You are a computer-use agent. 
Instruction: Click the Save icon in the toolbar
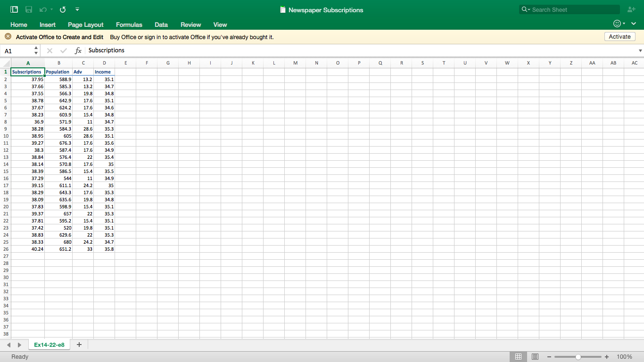click(28, 9)
